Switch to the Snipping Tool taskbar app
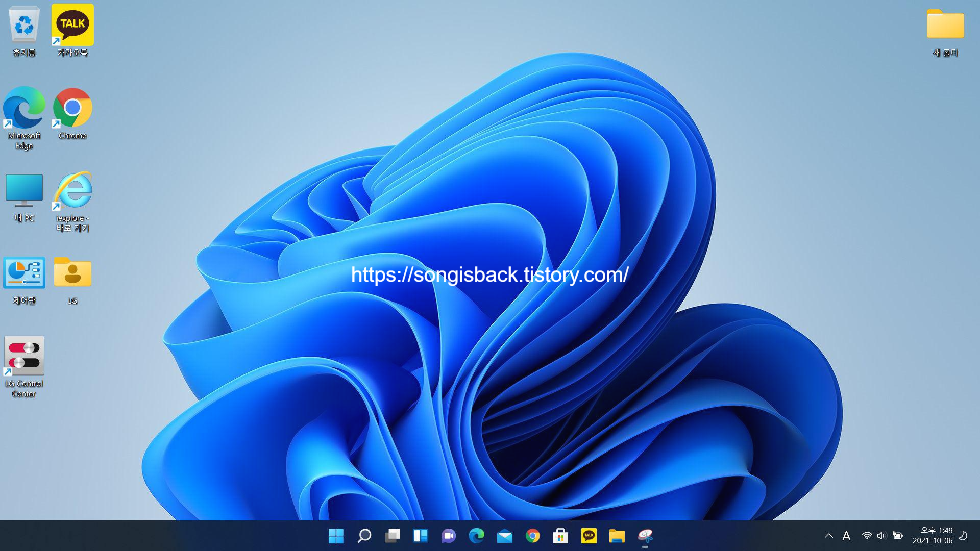Viewport: 980px width, 551px height. pos(645,536)
